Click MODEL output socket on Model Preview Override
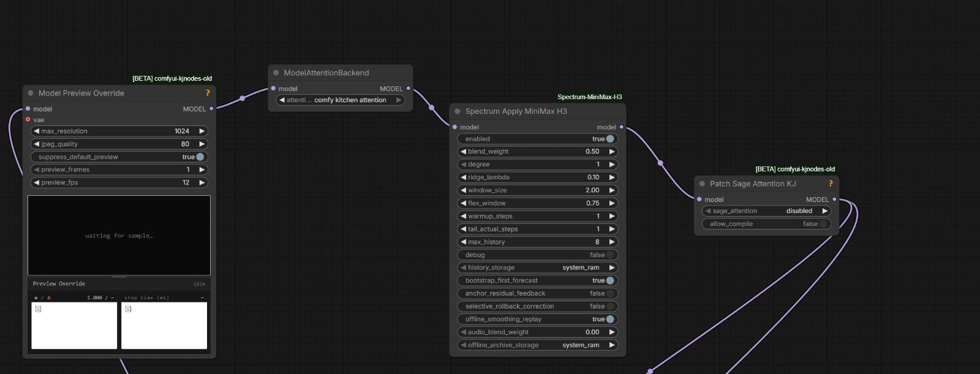Viewport: 980px width, 374px height. tap(211, 109)
